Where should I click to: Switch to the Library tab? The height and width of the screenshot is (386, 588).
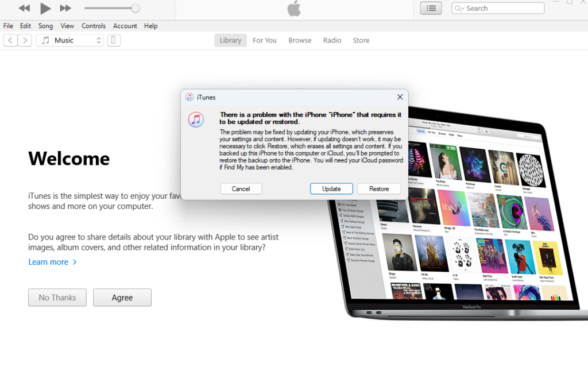click(x=230, y=40)
